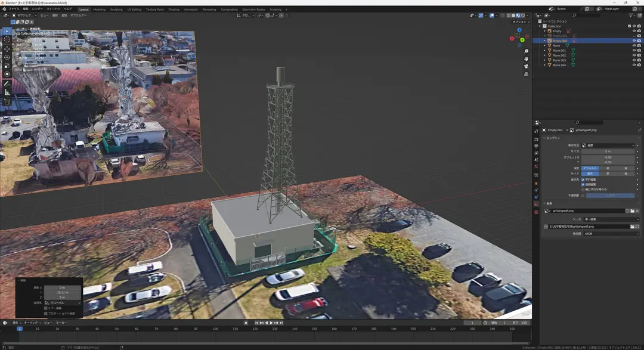644x350 pixels.
Task: Uncheck the 平行投影 checkbox
Action: [x=583, y=179]
